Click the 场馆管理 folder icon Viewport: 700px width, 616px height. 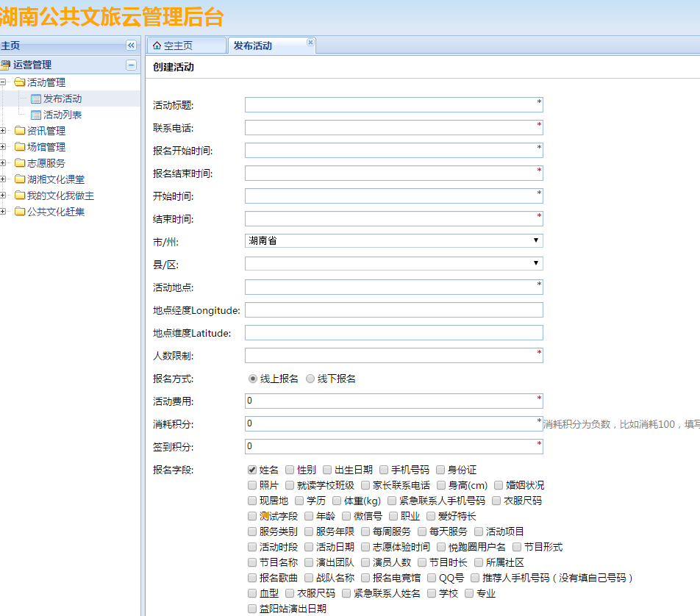click(x=20, y=147)
